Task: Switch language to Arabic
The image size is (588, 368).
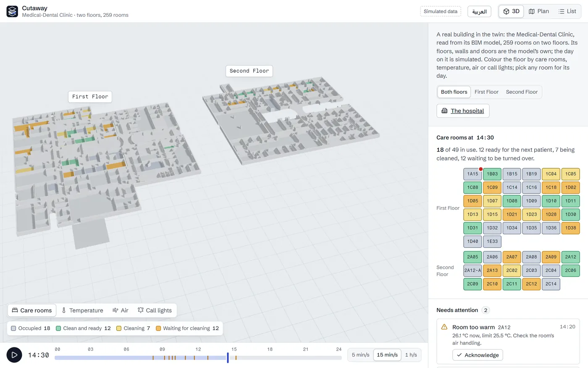Action: tap(479, 11)
